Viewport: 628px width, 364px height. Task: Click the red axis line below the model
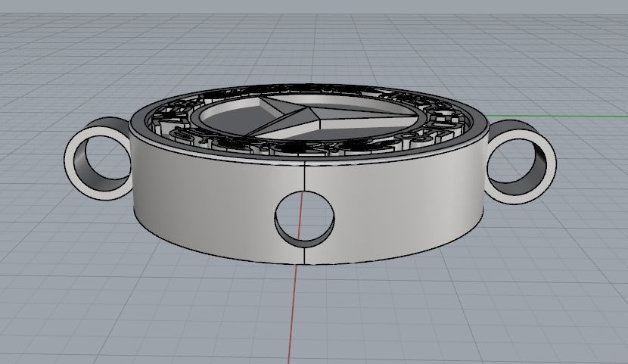pos(292,314)
